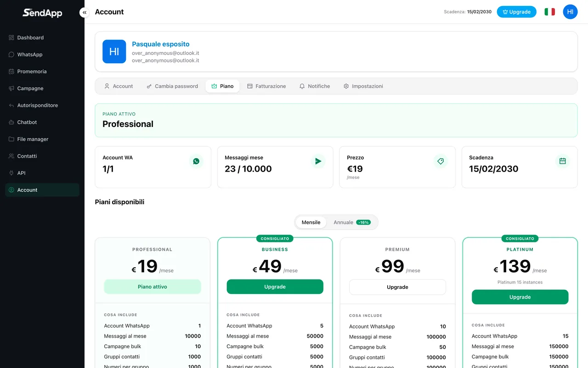Click the Business €49 price
Image resolution: width=588 pixels, height=368 pixels.
(x=275, y=267)
